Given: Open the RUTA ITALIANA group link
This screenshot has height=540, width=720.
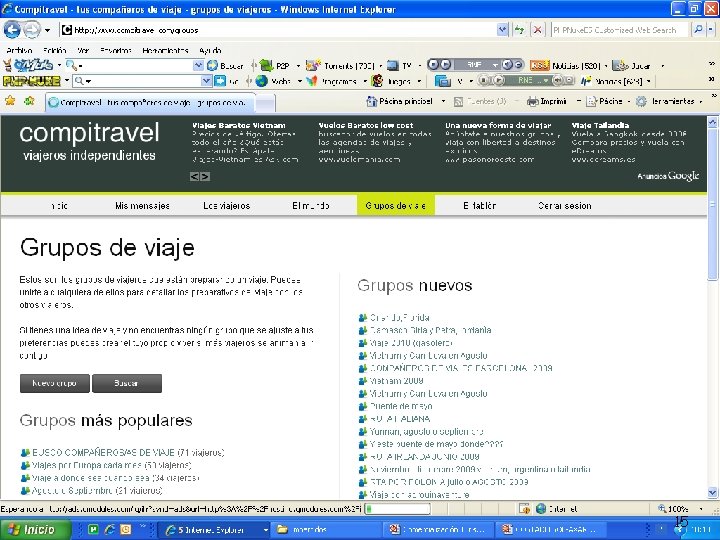Looking at the screenshot, I should pos(400,419).
